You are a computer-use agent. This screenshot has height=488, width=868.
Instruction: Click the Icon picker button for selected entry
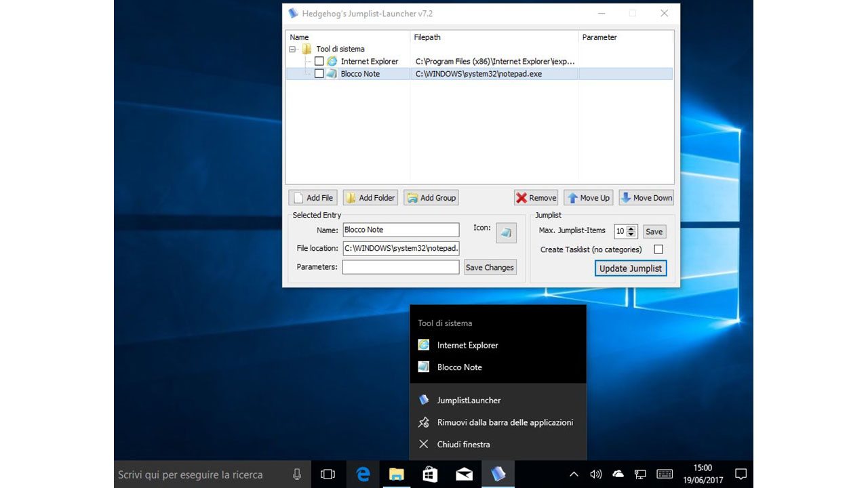(x=506, y=232)
